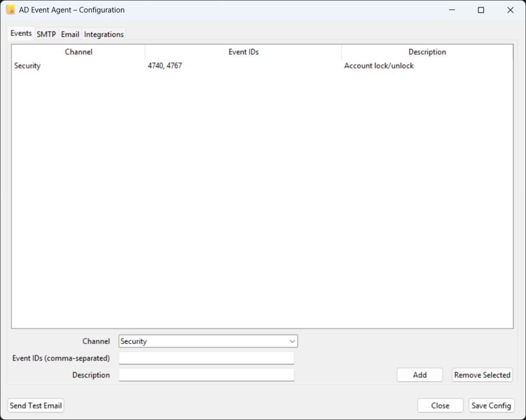
Task: Send a test email
Action: (x=36, y=406)
